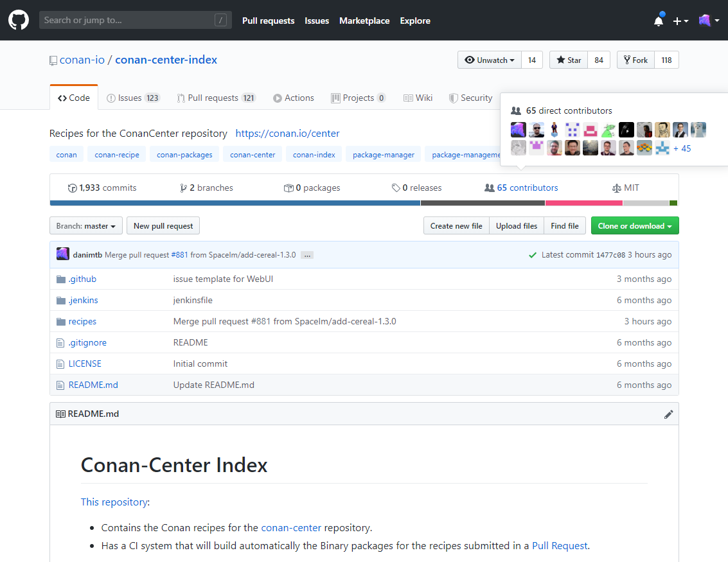This screenshot has height=562, width=728.
Task: Open the Unwatch dropdown
Action: [x=490, y=60]
